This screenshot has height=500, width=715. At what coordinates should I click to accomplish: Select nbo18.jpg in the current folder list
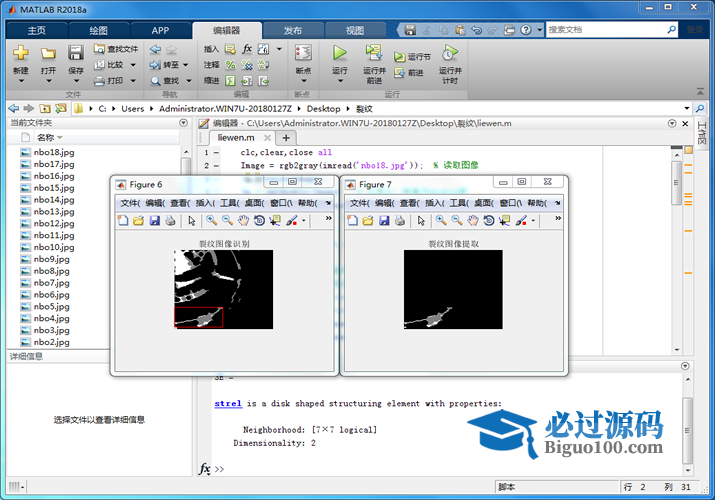pos(54,152)
